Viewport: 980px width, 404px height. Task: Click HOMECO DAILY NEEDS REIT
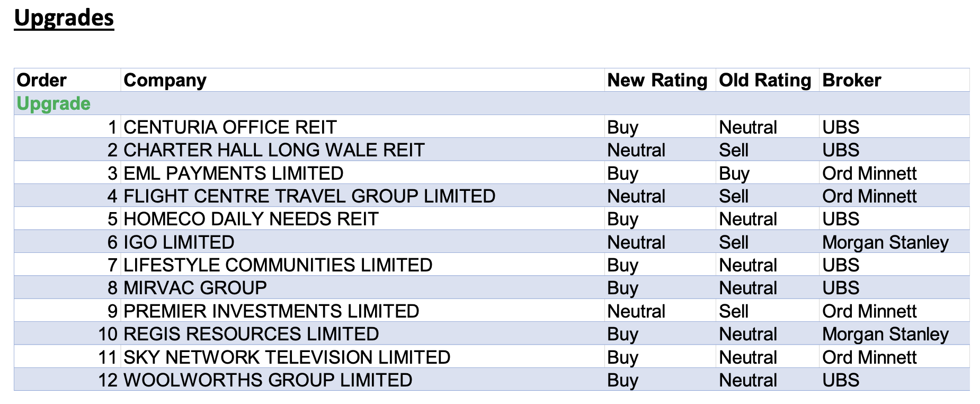pos(251,219)
